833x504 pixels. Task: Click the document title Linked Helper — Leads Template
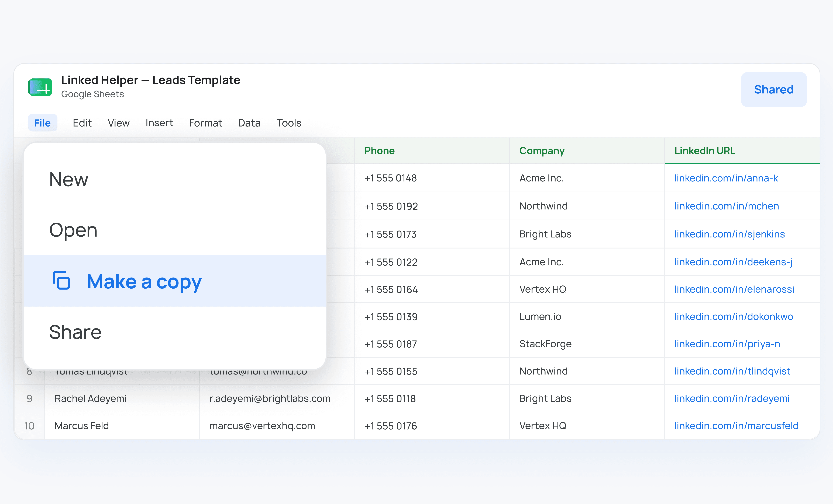coord(151,80)
